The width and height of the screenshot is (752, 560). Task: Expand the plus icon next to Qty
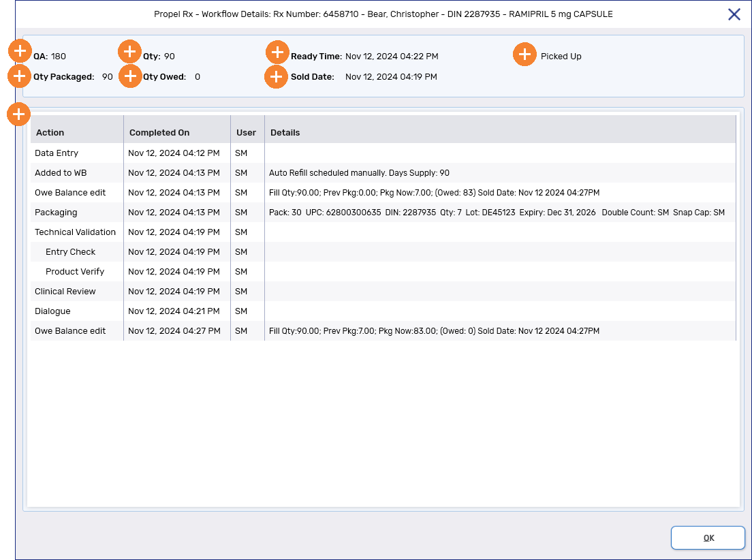[129, 52]
